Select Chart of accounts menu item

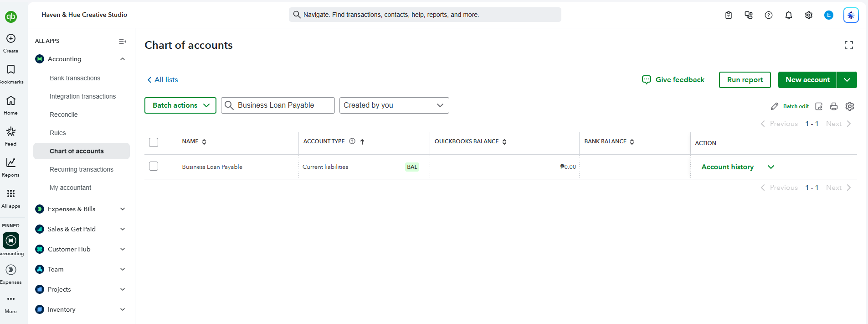82,151
